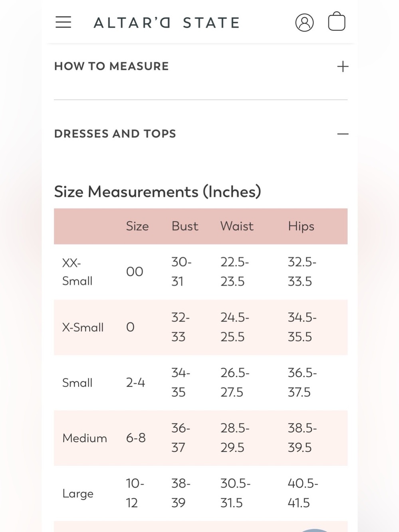Tap the How To Measure heading

[x=111, y=66]
